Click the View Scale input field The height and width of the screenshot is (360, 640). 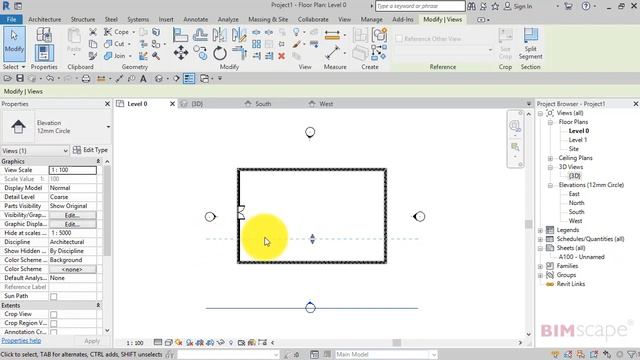point(73,170)
